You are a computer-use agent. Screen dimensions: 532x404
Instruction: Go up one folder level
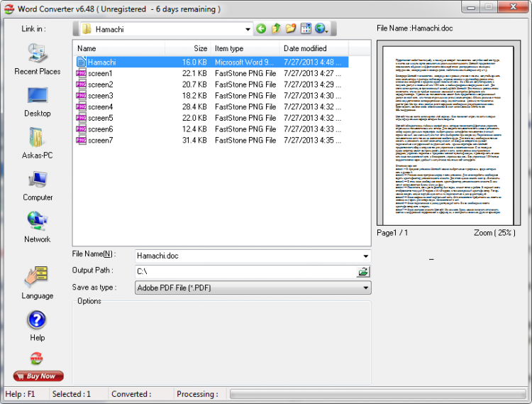(x=276, y=29)
